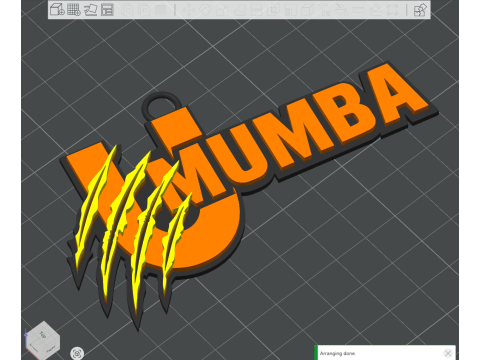Click the round camera view icon beside cube
The width and height of the screenshot is (480, 360).
77,353
